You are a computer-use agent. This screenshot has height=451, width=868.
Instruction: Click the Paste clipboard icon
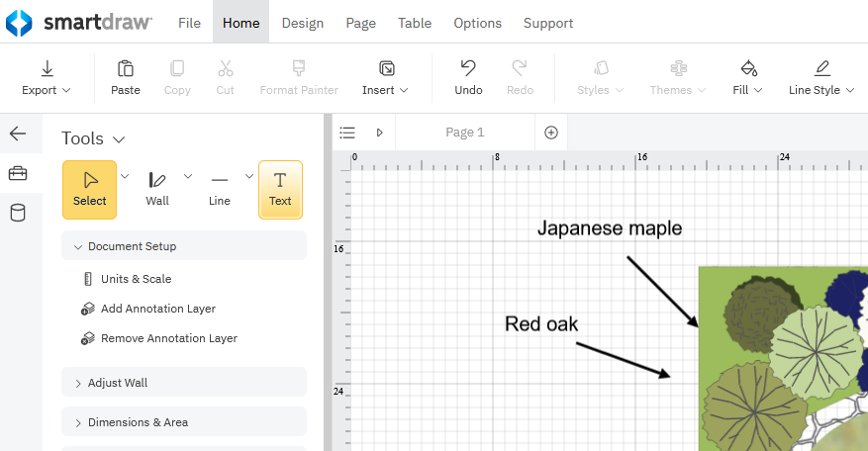click(x=126, y=68)
